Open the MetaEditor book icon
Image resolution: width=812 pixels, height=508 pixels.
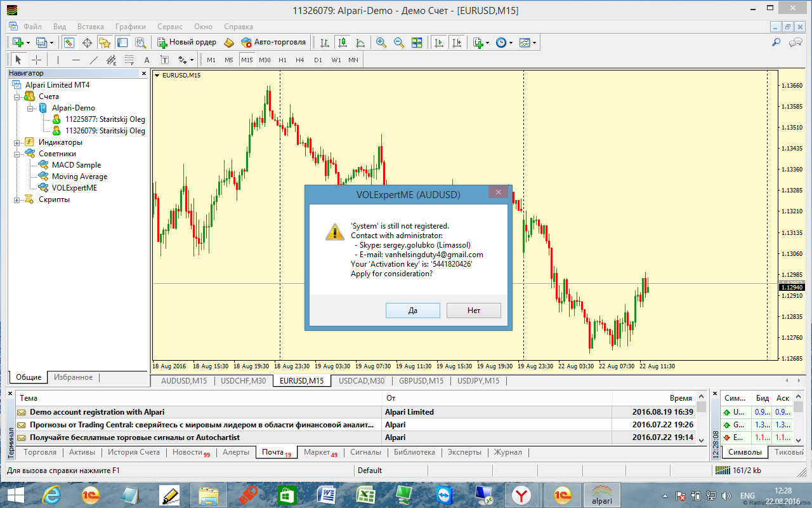pyautogui.click(x=228, y=43)
